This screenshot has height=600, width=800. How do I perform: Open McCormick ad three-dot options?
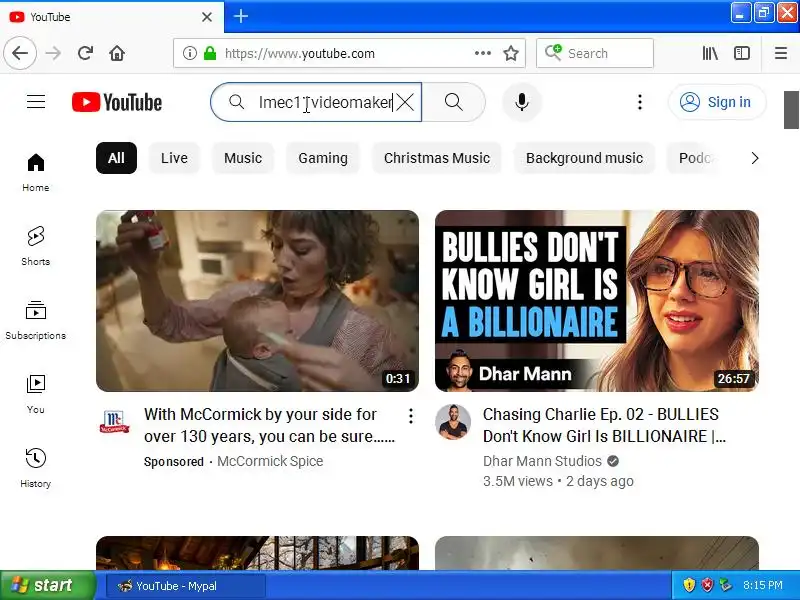click(x=411, y=416)
